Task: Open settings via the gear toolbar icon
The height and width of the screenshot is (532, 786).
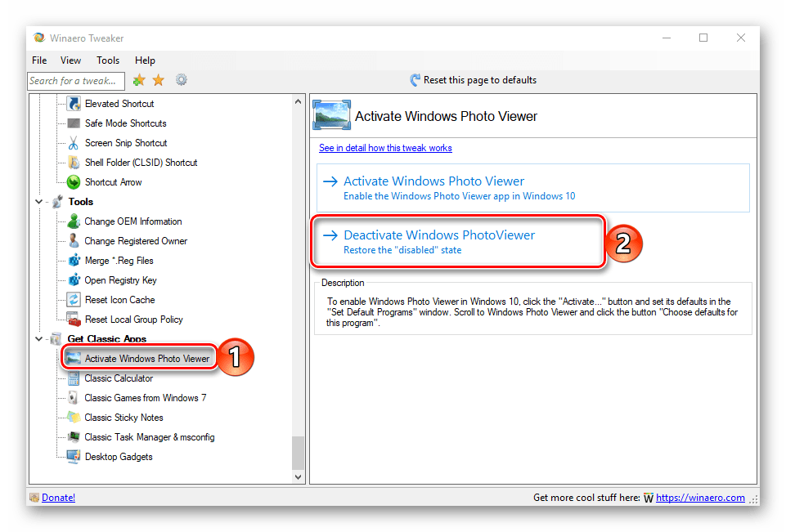Action: pyautogui.click(x=181, y=80)
